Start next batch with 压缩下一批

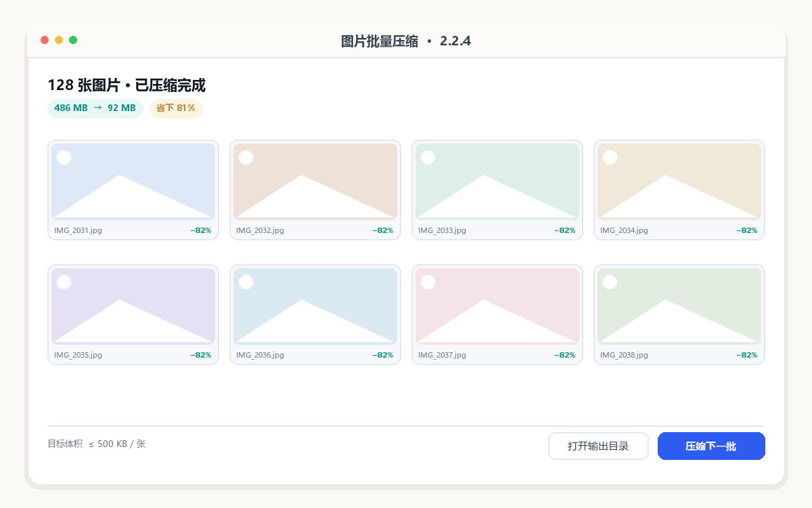click(711, 446)
